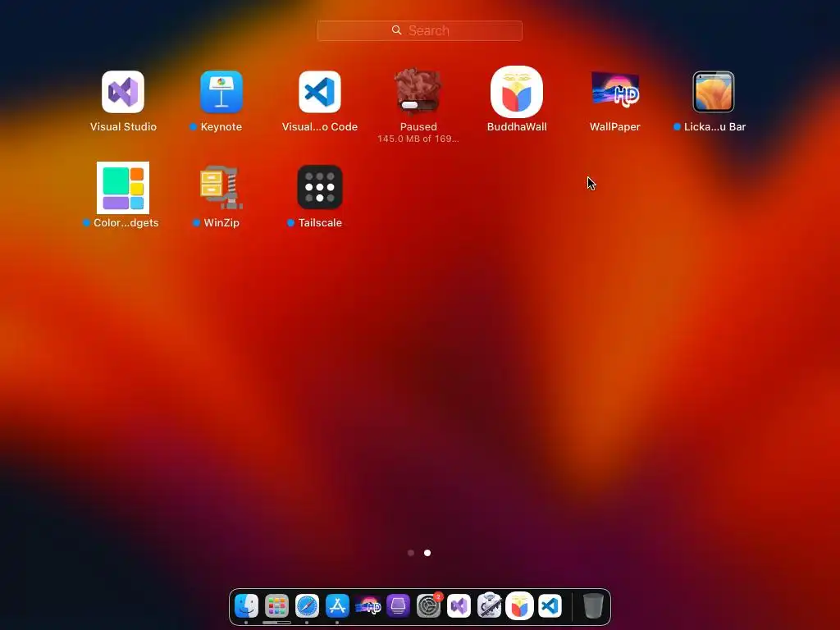
Task: Open Visual Studio Code in Launchpad grid
Action: click(320, 92)
